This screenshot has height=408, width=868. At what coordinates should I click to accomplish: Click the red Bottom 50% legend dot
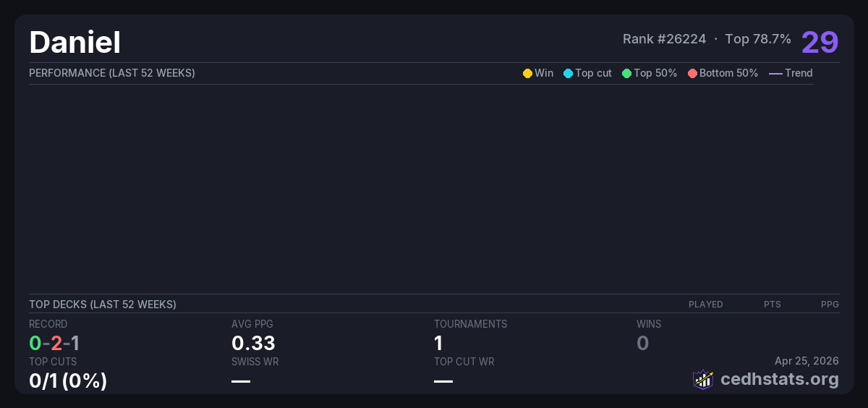pyautogui.click(x=692, y=73)
